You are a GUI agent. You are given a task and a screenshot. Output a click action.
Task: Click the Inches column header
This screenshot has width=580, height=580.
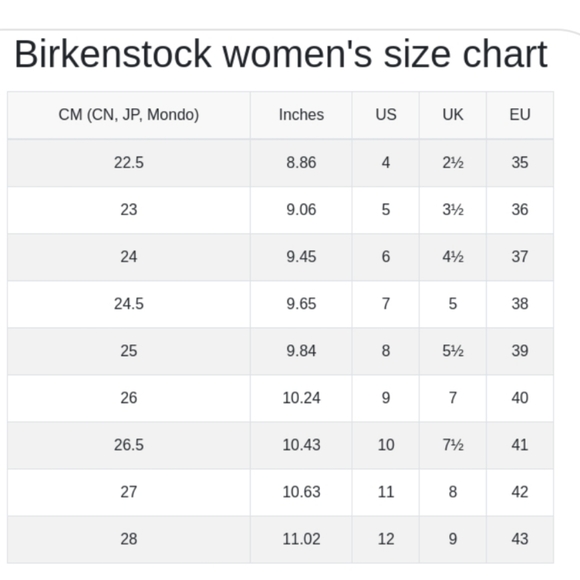coord(301,115)
